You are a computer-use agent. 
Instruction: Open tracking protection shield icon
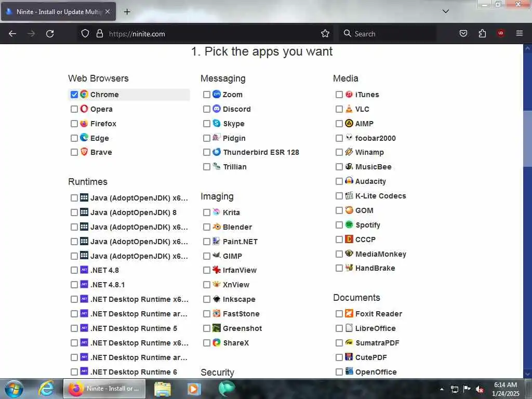coord(85,34)
